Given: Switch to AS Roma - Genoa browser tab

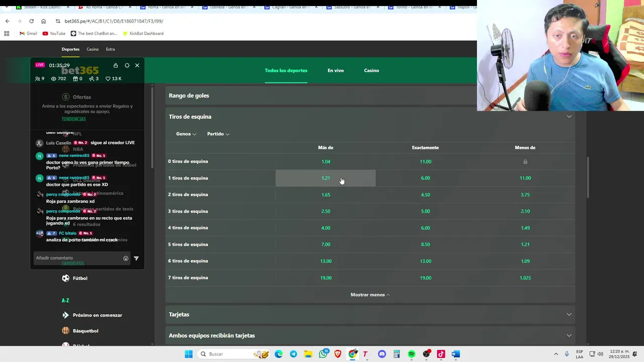Looking at the screenshot, I should pos(105,7).
